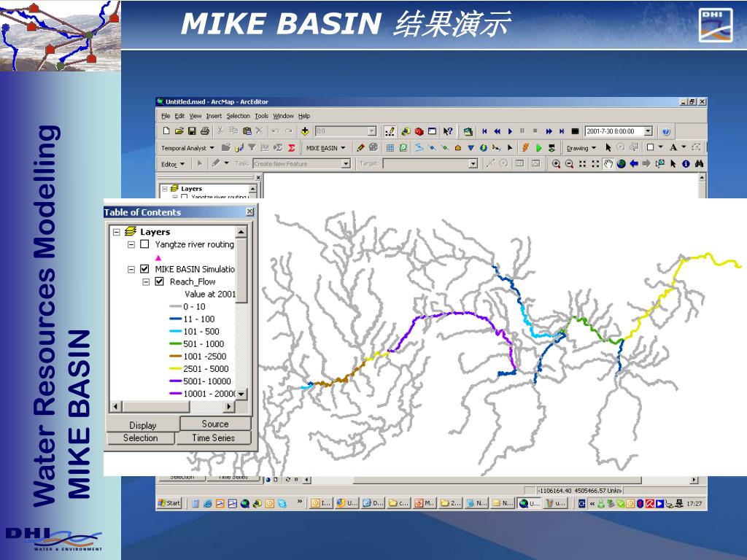Open the Edit menu
This screenshot has width=747, height=560.
[179, 116]
